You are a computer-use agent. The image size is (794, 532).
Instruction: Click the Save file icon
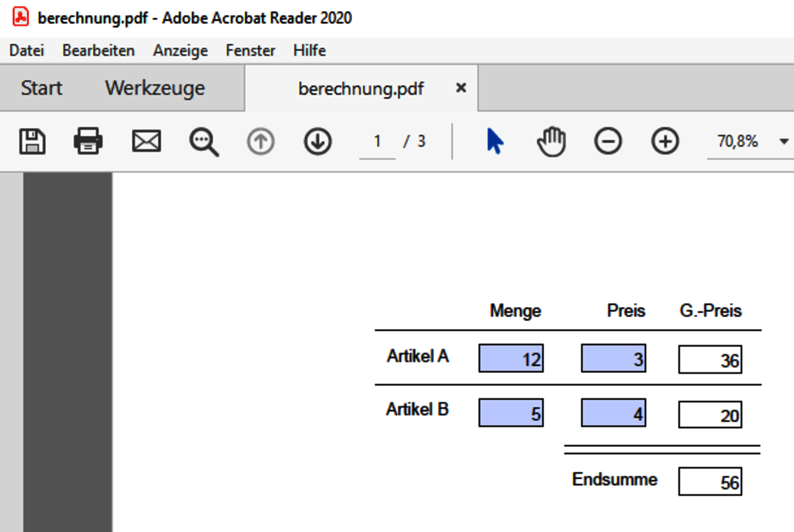click(x=33, y=142)
